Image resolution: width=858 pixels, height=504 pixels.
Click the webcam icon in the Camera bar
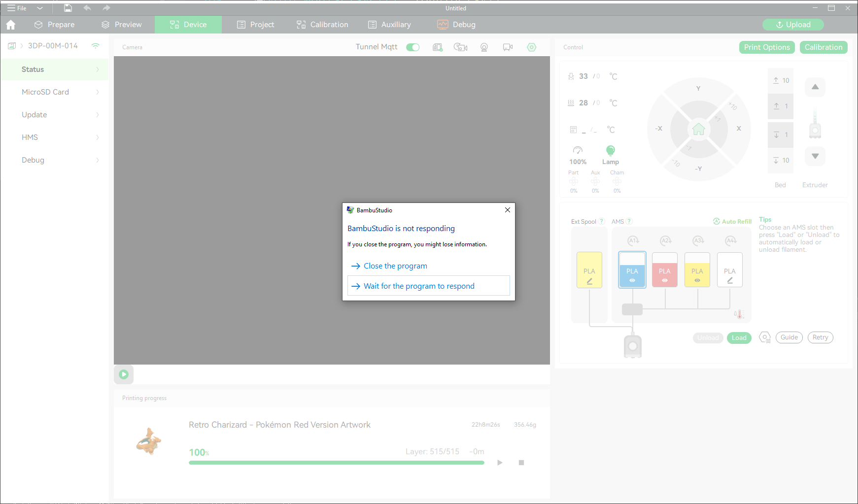(x=484, y=47)
